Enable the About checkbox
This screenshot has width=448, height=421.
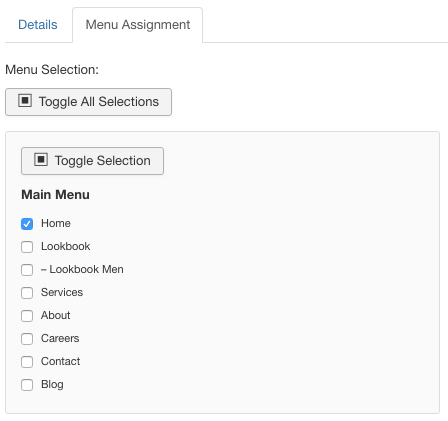(27, 316)
